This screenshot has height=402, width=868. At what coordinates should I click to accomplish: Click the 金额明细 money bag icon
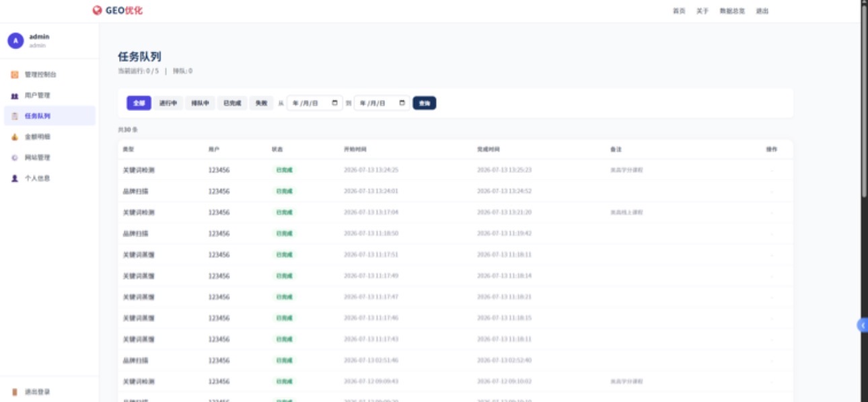pos(15,136)
